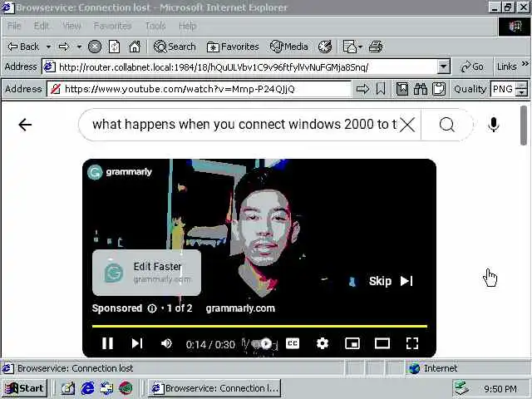
Task: Open the Tools menu
Action: (155, 26)
